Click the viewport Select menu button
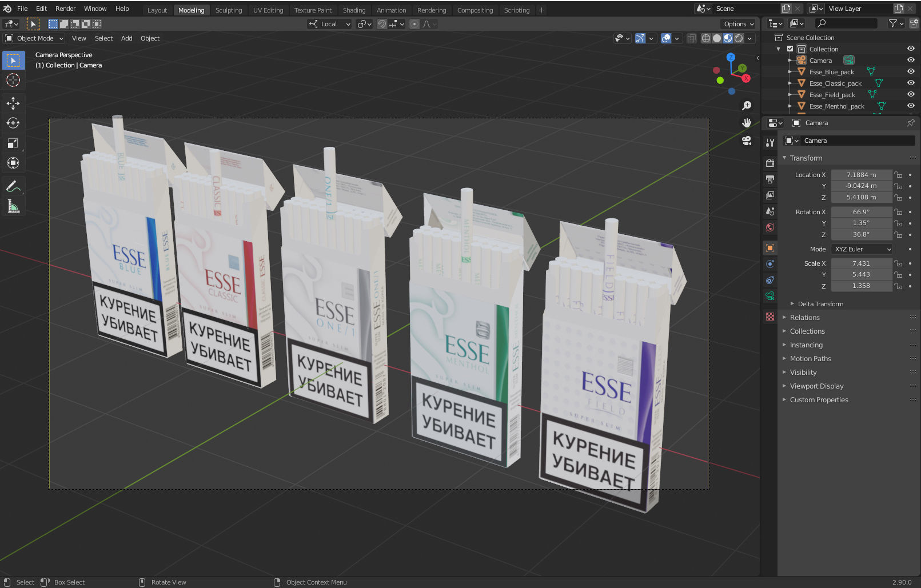 coord(103,38)
